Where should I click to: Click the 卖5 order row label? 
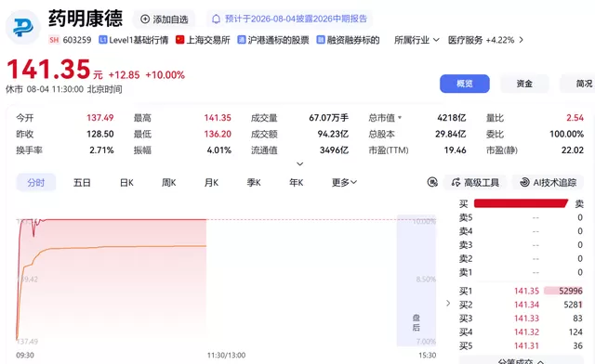click(466, 217)
